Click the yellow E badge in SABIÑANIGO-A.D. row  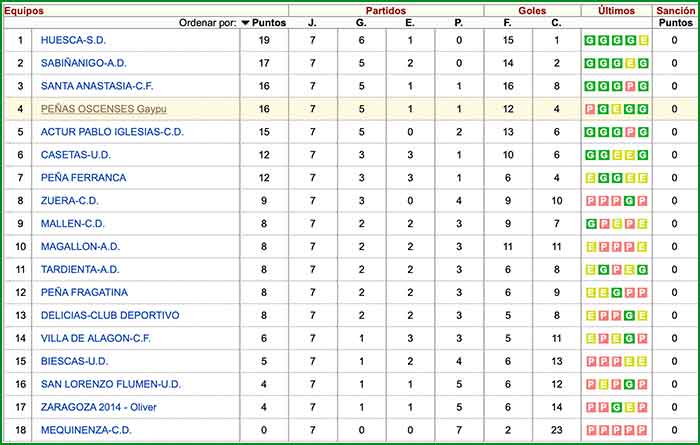pyautogui.click(x=631, y=63)
